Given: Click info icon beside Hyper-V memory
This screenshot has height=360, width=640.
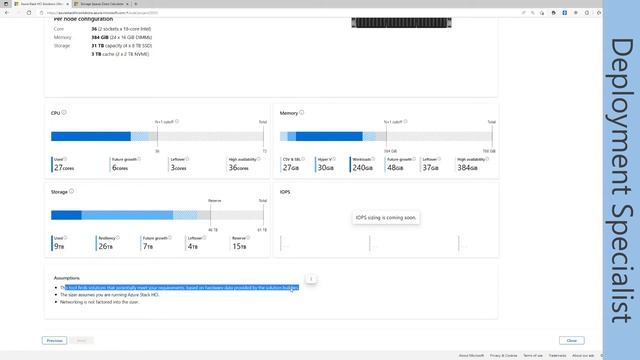Looking at the screenshot, I should (x=334, y=159).
